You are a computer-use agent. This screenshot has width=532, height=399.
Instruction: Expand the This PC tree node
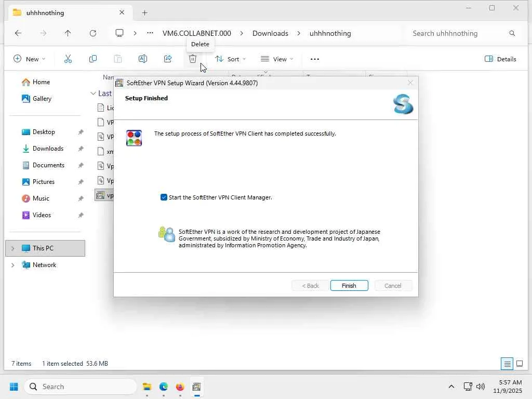12,248
